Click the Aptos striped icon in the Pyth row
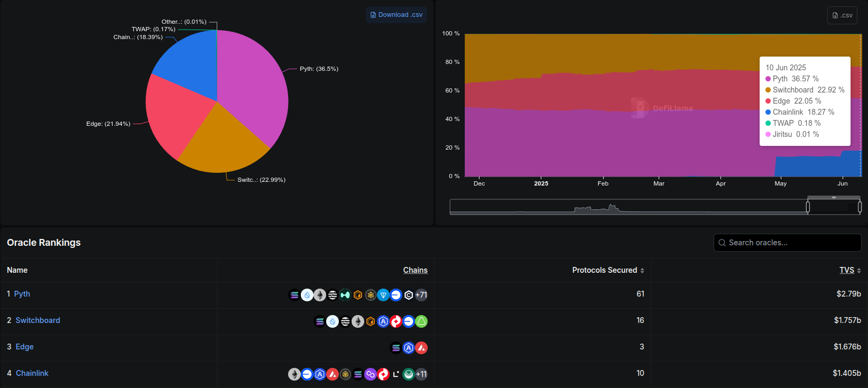Screen dimensions: 868x388 [333, 295]
